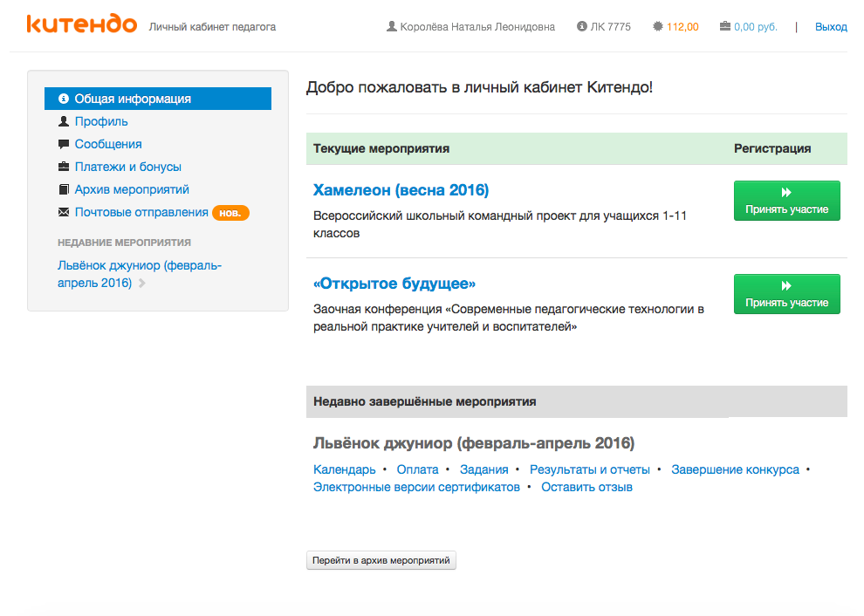The width and height of the screenshot is (864, 616).
Task: Click the info icon in Общая информация
Action: [x=64, y=99]
